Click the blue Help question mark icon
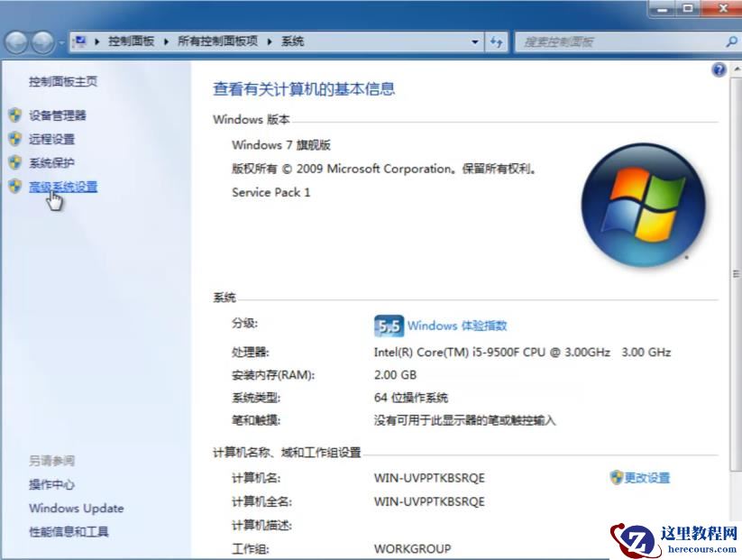Image resolution: width=742 pixels, height=560 pixels. click(x=718, y=69)
